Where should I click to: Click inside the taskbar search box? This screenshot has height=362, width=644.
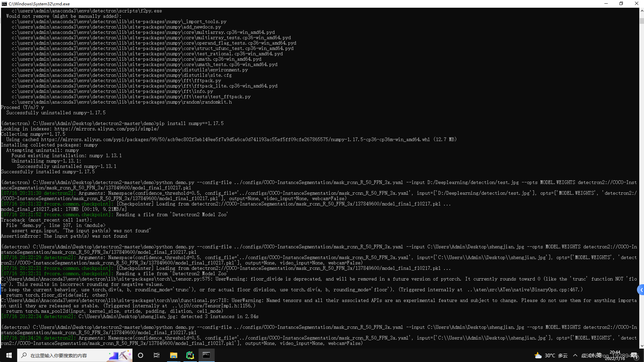pyautogui.click(x=67, y=355)
